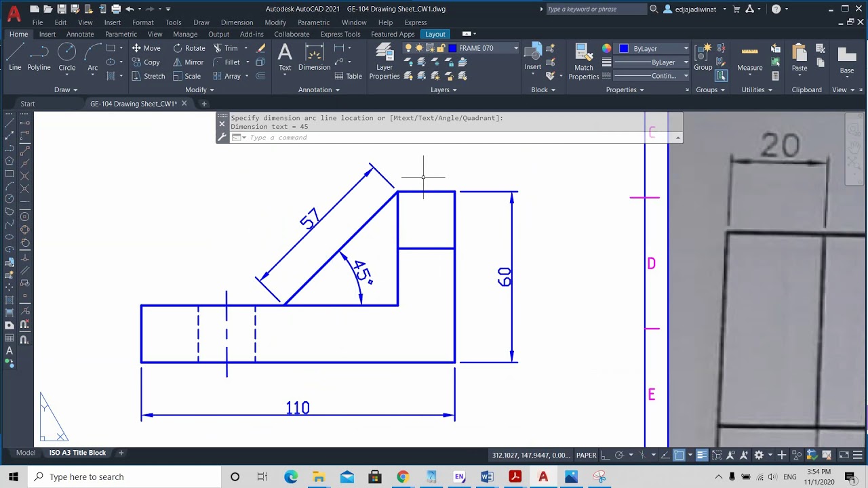Open the Format menu
The image size is (868, 488).
[143, 22]
